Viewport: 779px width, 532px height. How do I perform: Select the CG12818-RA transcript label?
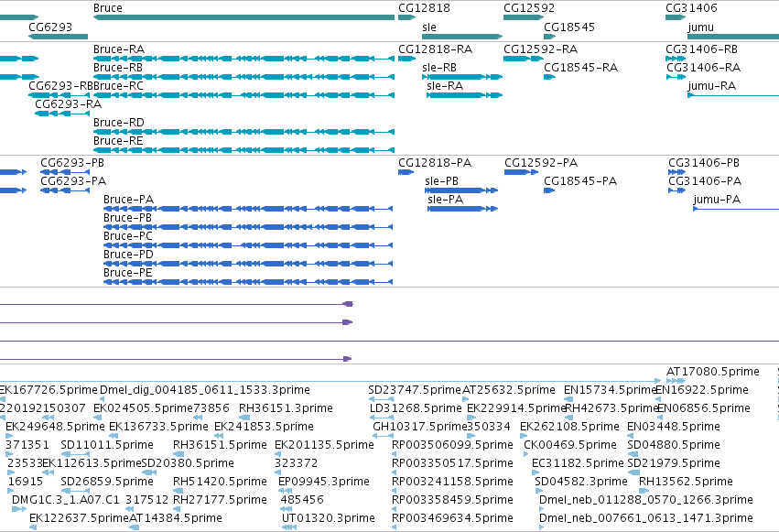coord(435,49)
